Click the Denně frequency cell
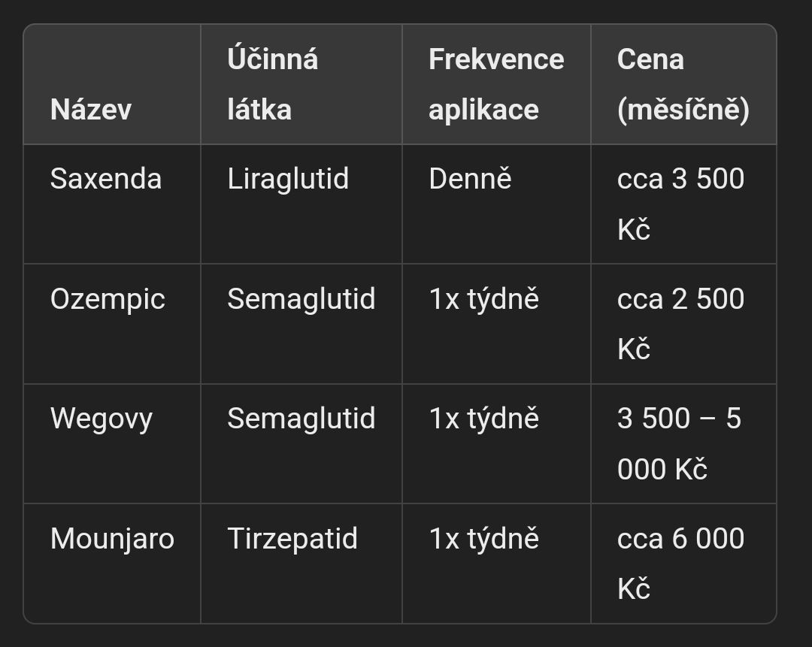 tap(496, 204)
